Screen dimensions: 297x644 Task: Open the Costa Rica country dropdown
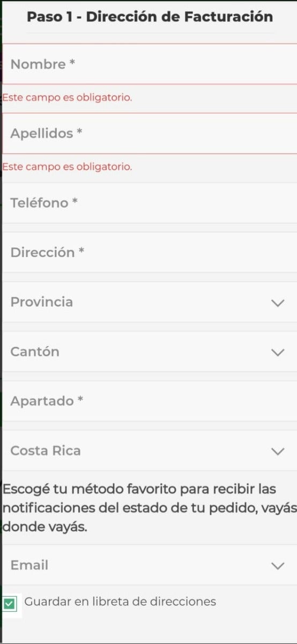tap(150, 451)
